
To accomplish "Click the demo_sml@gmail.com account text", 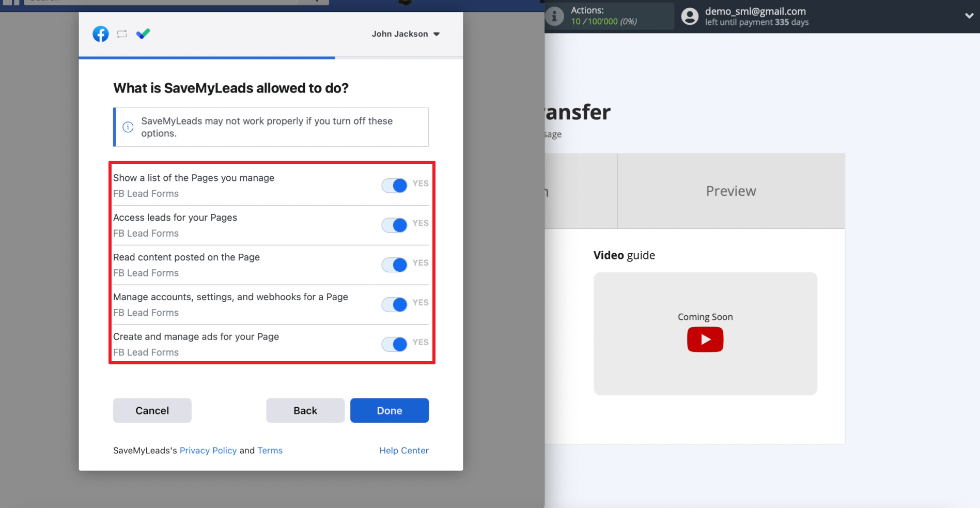I will click(755, 11).
